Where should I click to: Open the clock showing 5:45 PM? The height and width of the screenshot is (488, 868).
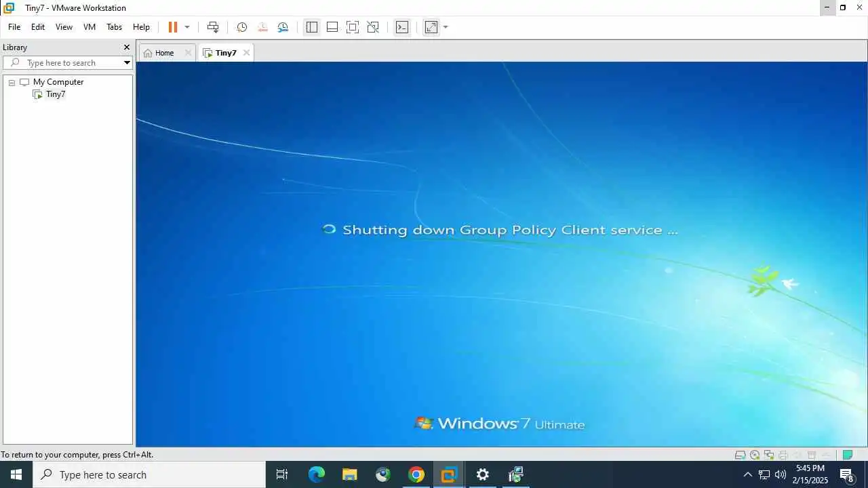coord(811,474)
